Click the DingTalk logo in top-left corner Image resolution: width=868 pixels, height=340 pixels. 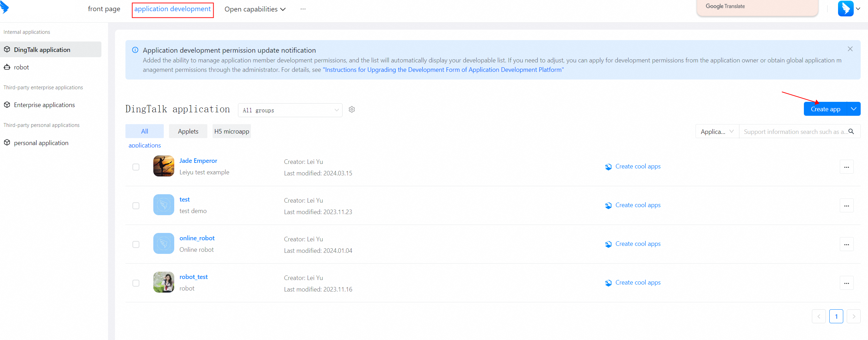4,7
